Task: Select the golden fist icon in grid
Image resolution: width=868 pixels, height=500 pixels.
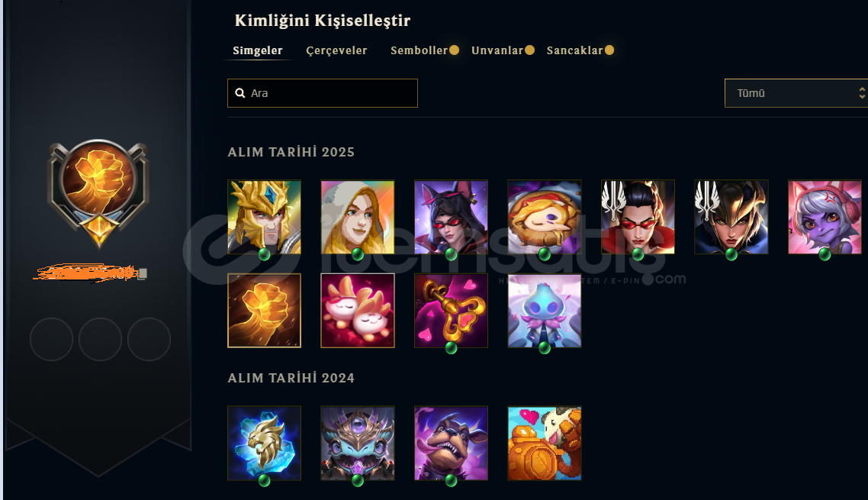Action: [x=264, y=311]
